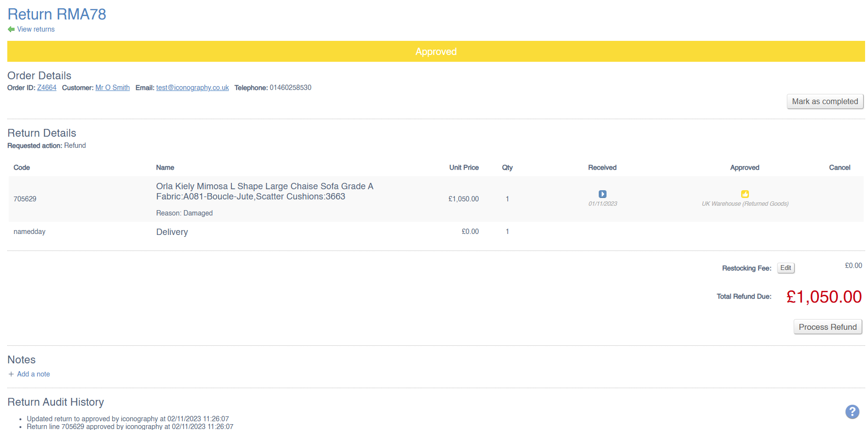This screenshot has height=430, width=868.
Task: Click the yellow Approved status banner
Action: coord(435,52)
